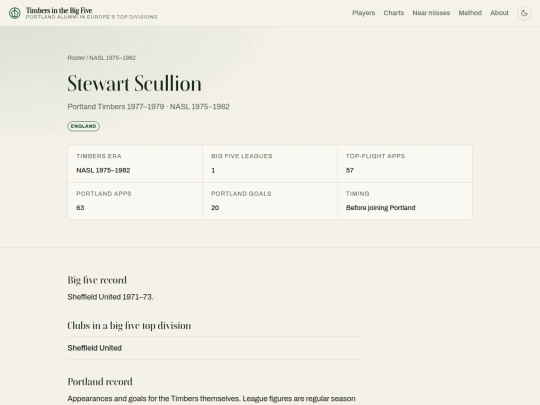
Task: Click the Timbers site logo icon
Action: pyautogui.click(x=14, y=13)
